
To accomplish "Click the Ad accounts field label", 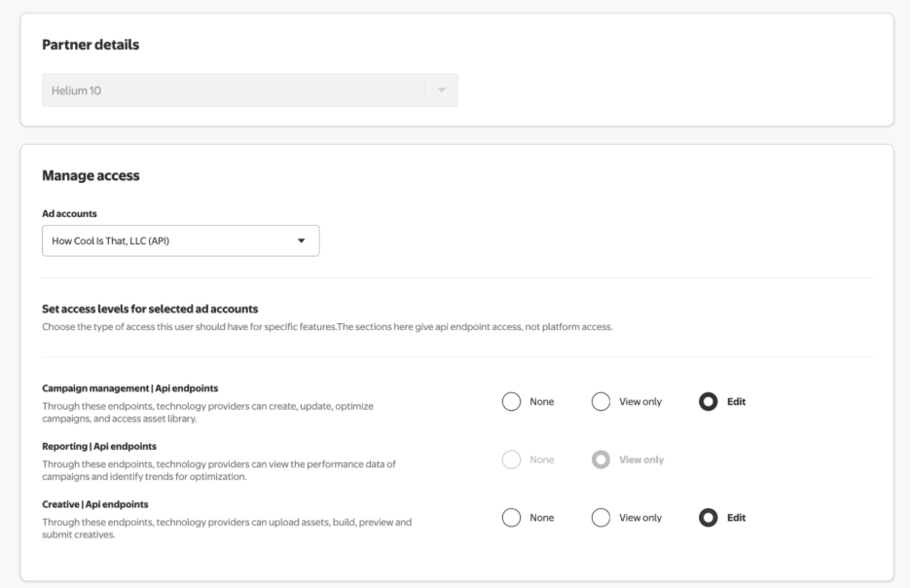I will (x=69, y=213).
